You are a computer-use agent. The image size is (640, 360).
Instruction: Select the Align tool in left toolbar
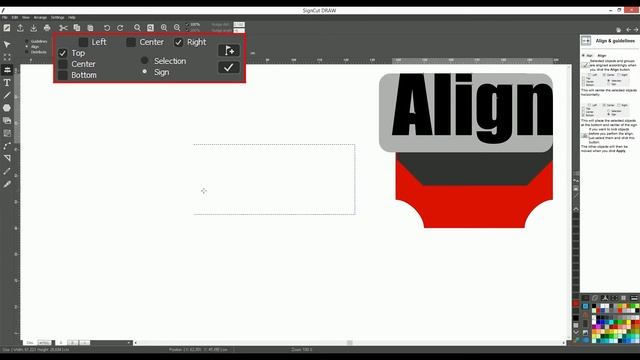[7, 70]
